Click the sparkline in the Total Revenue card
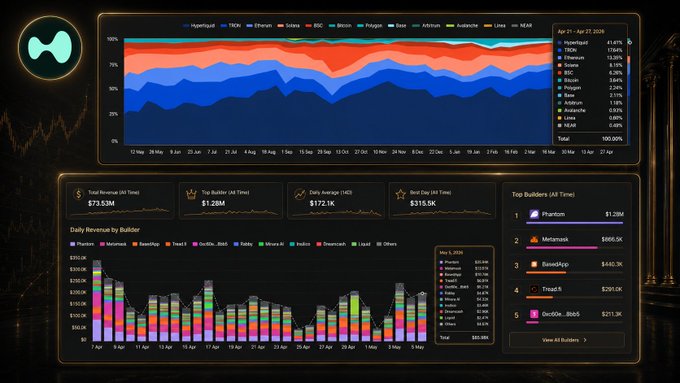This screenshot has height=383, width=680. pyautogui.click(x=120, y=212)
